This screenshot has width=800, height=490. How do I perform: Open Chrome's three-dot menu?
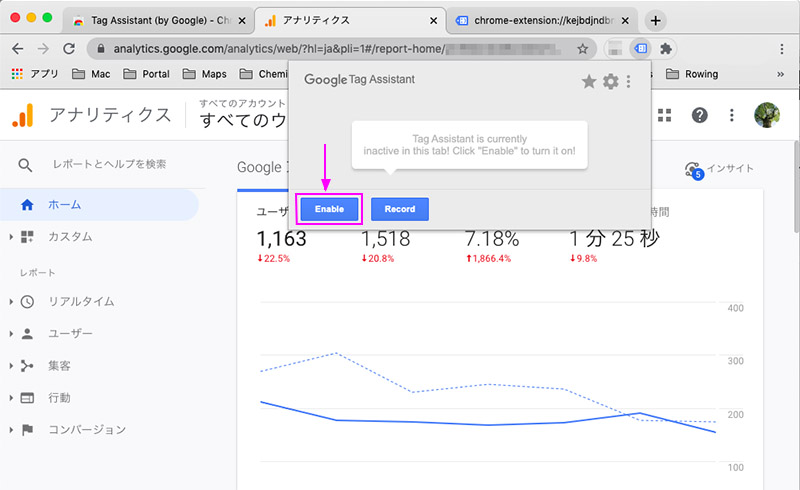(x=782, y=48)
